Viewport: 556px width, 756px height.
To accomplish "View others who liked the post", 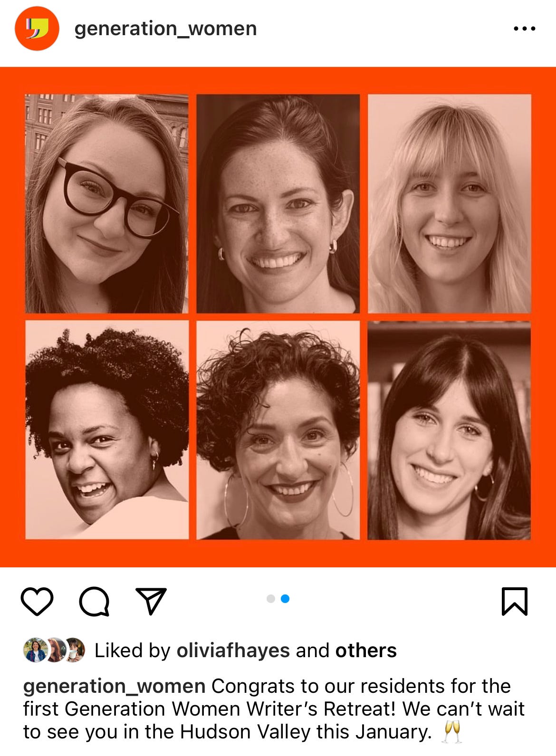I will 366,651.
